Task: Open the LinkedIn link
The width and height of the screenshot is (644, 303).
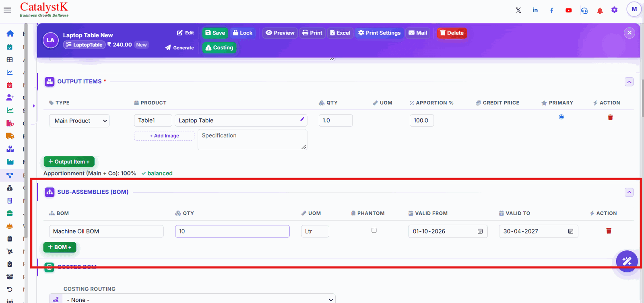Action: pyautogui.click(x=535, y=10)
